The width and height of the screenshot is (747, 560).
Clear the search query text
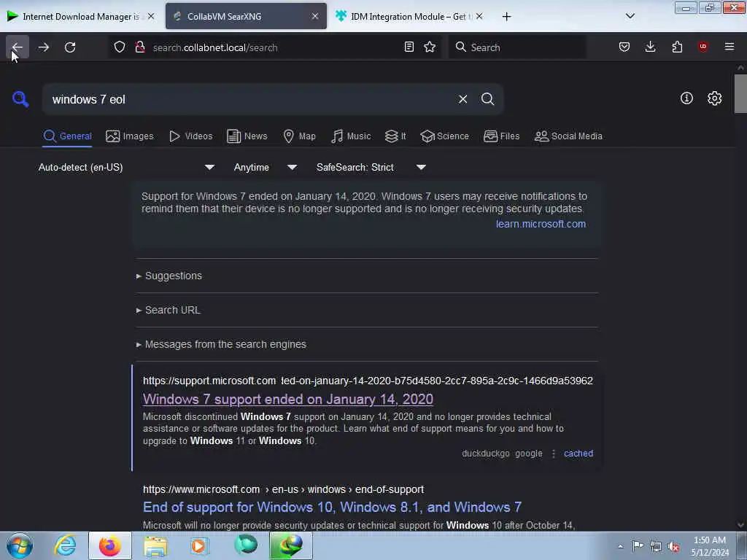click(462, 99)
